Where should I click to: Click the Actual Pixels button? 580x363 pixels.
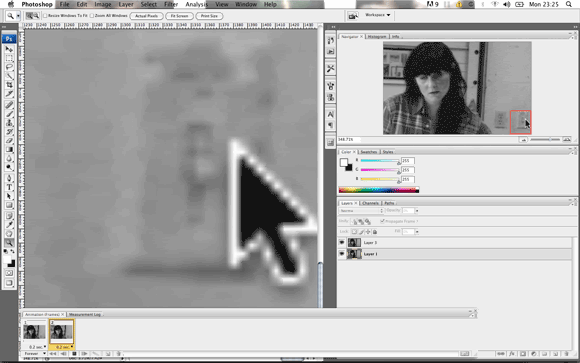tap(146, 16)
